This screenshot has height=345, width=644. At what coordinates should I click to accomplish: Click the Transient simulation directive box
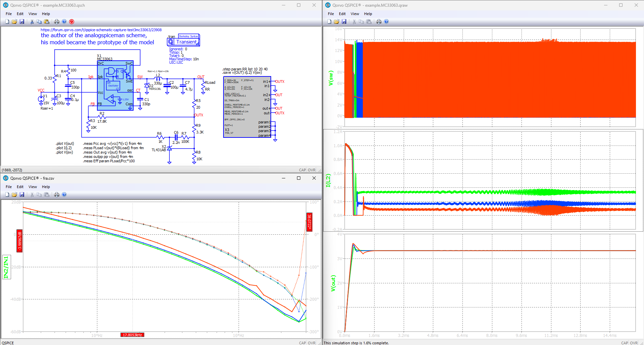pos(183,42)
